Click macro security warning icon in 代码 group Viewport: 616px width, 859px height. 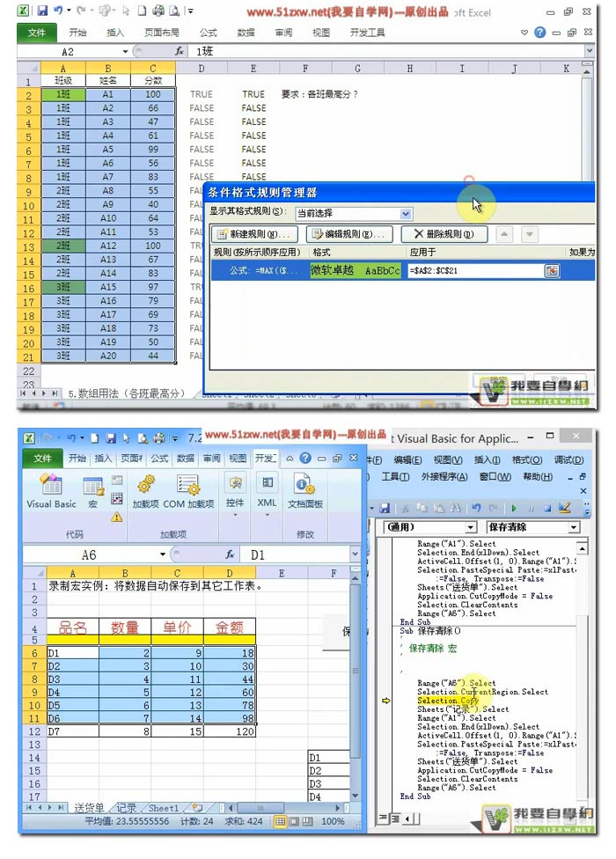click(x=117, y=516)
